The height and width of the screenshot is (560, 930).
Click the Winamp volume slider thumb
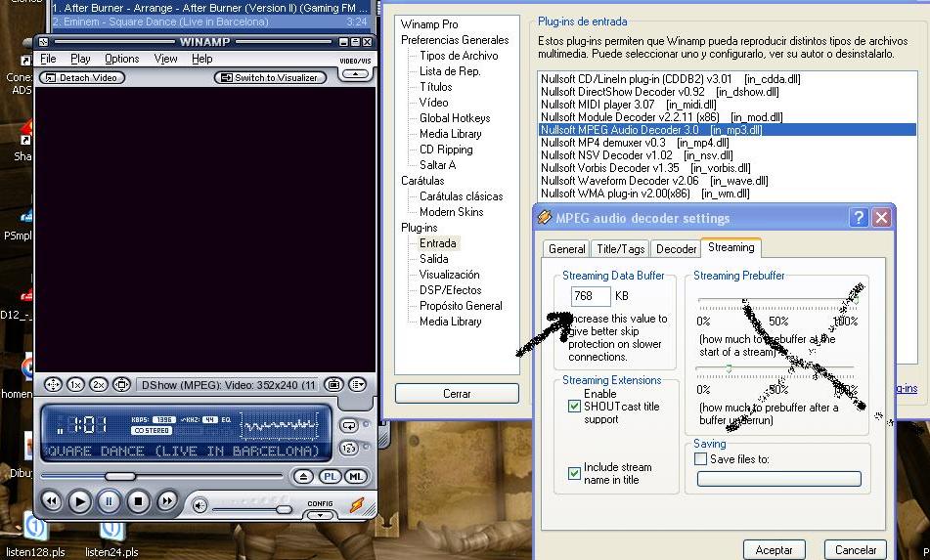tap(285, 509)
